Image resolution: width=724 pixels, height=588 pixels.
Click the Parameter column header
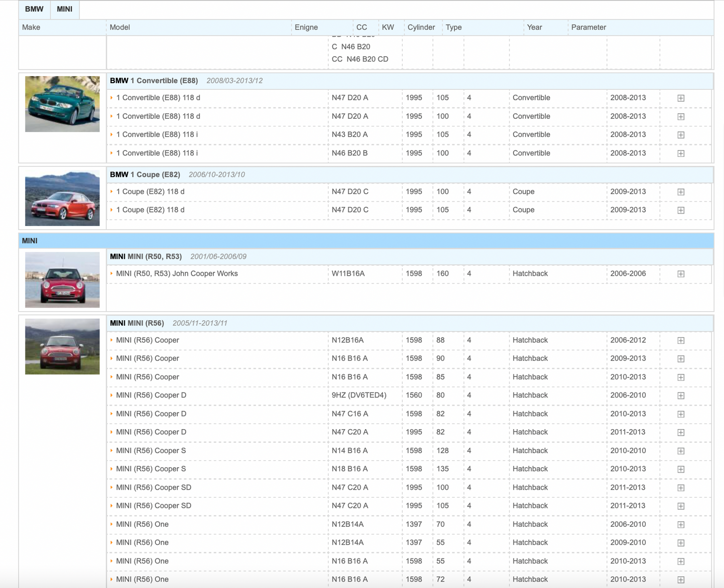[589, 28]
